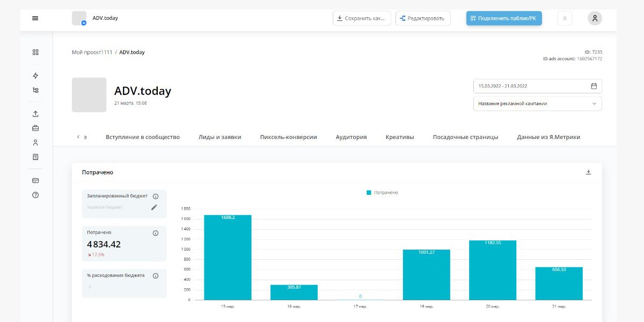Open the date range 15.03.2022 - 21.03.2022 field
The height and width of the screenshot is (322, 644).
coord(537,86)
